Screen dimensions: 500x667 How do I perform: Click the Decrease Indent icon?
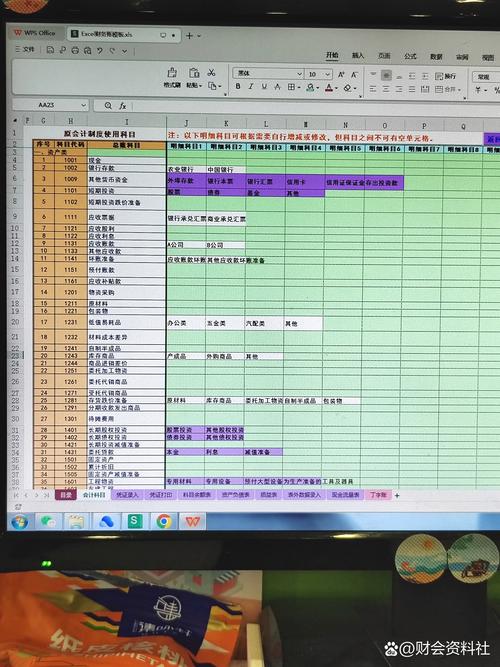[x=412, y=76]
